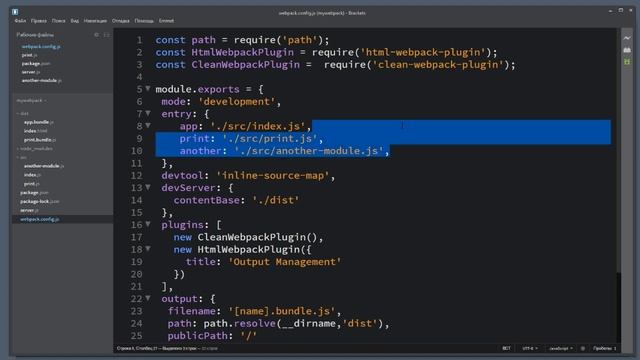Open the Файл menu
The height and width of the screenshot is (360, 640).
point(20,20)
